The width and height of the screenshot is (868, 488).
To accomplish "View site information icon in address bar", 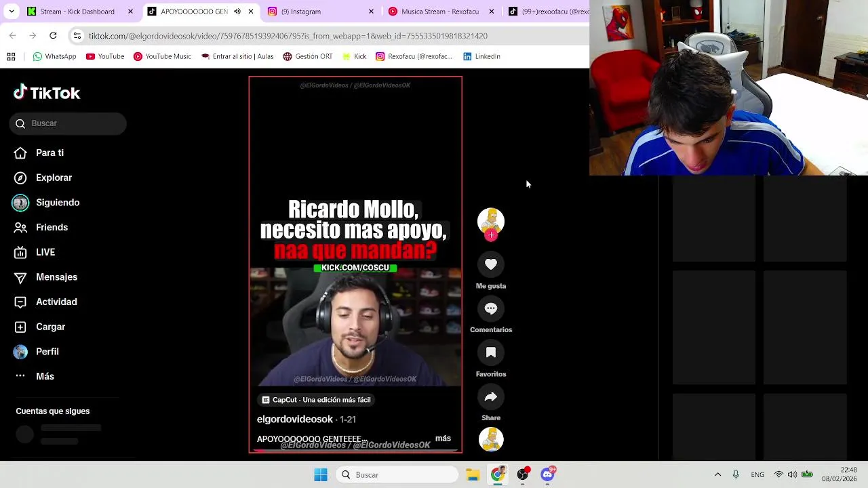I will 77,36.
